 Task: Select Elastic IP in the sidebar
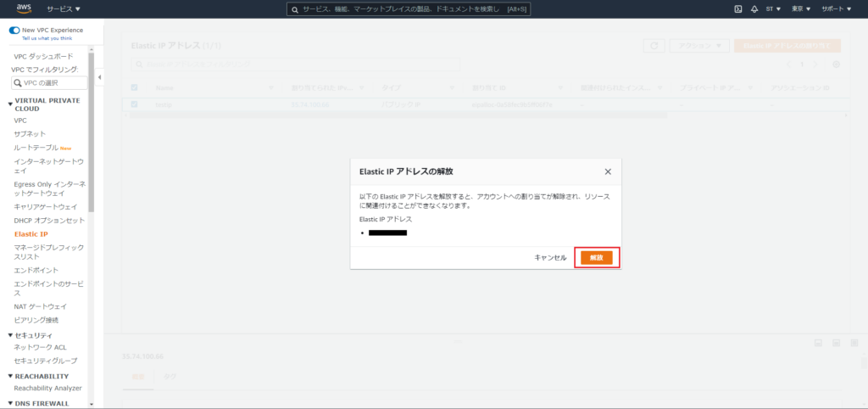tap(31, 233)
